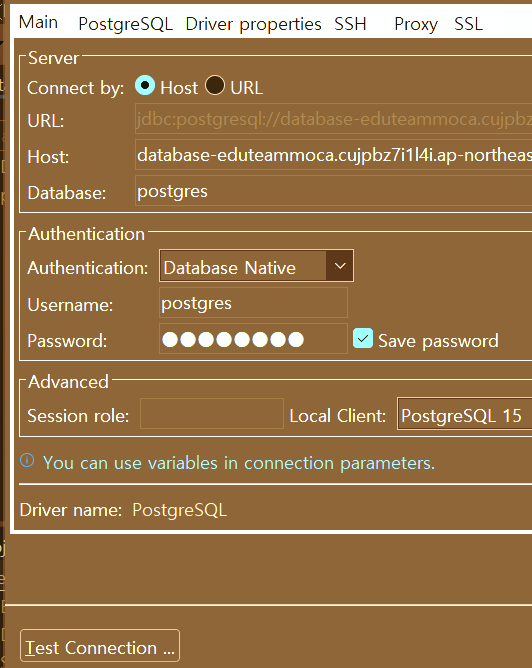
Task: Focus the Host input field
Action: tap(334, 155)
